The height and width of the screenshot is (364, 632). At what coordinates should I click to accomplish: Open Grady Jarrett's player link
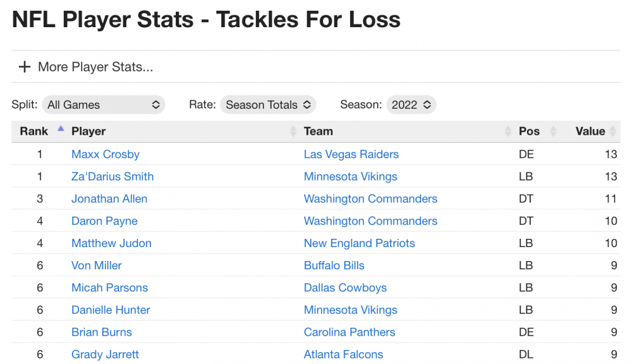tap(105, 354)
